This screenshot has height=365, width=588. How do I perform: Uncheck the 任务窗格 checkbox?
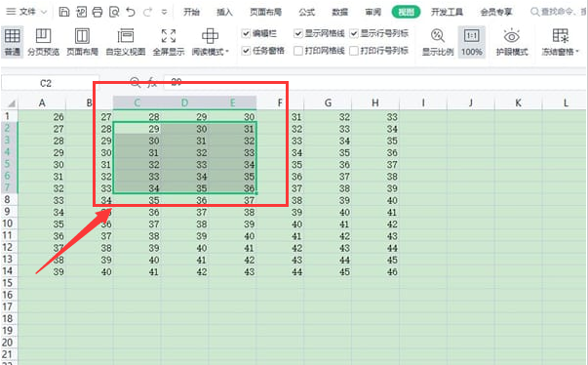pyautogui.click(x=246, y=51)
